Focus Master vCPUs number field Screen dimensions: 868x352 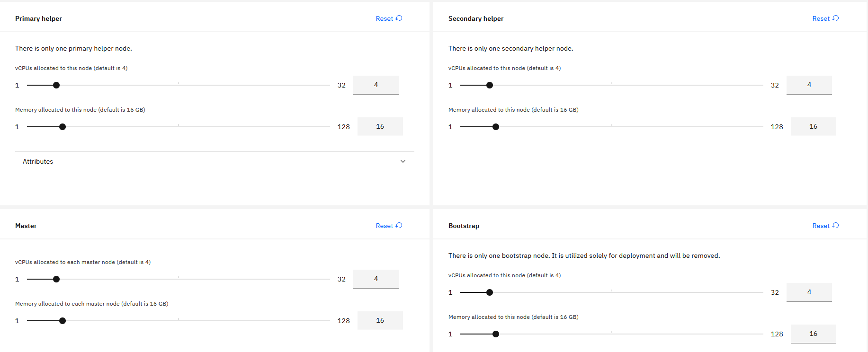tap(376, 279)
